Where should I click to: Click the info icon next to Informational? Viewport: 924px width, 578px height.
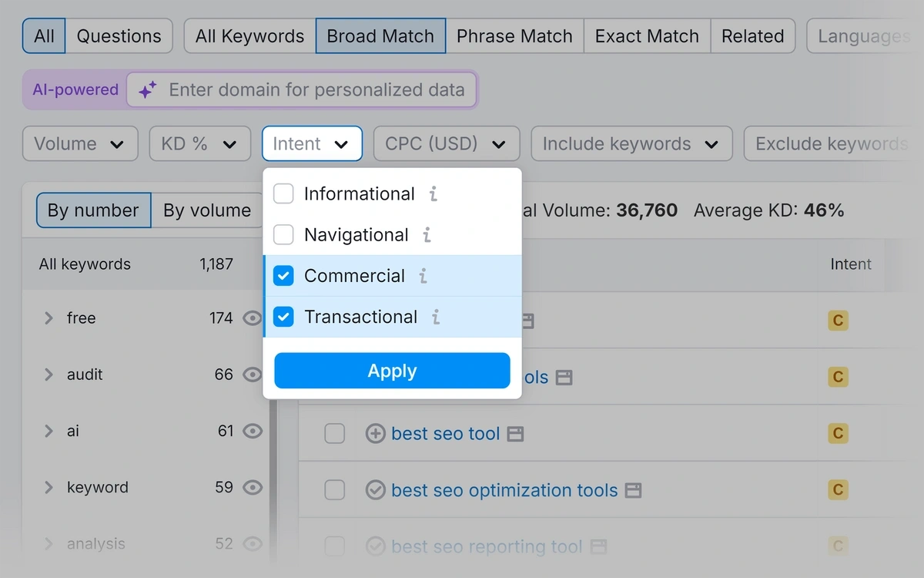(434, 194)
